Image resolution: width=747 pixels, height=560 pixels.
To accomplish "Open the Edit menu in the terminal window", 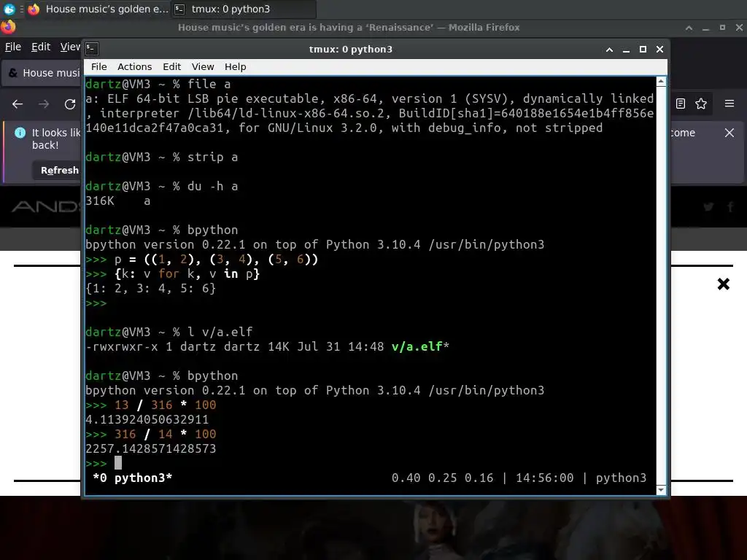I will click(171, 66).
